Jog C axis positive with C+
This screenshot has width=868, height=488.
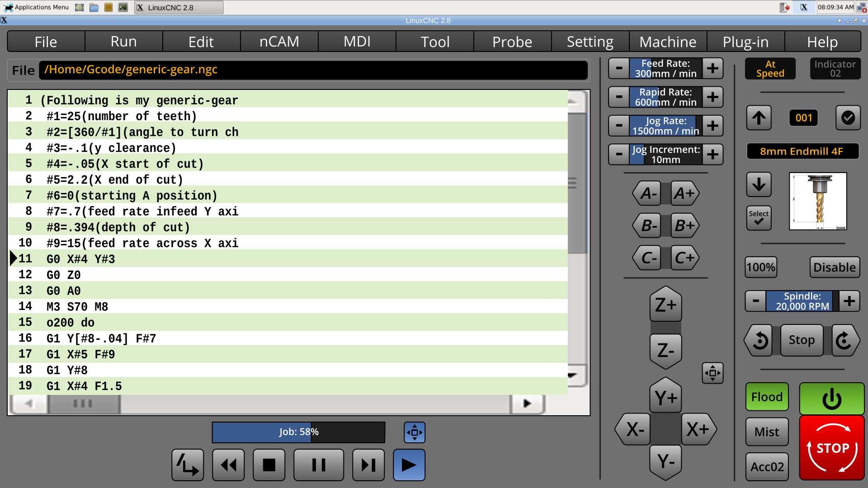tap(684, 258)
